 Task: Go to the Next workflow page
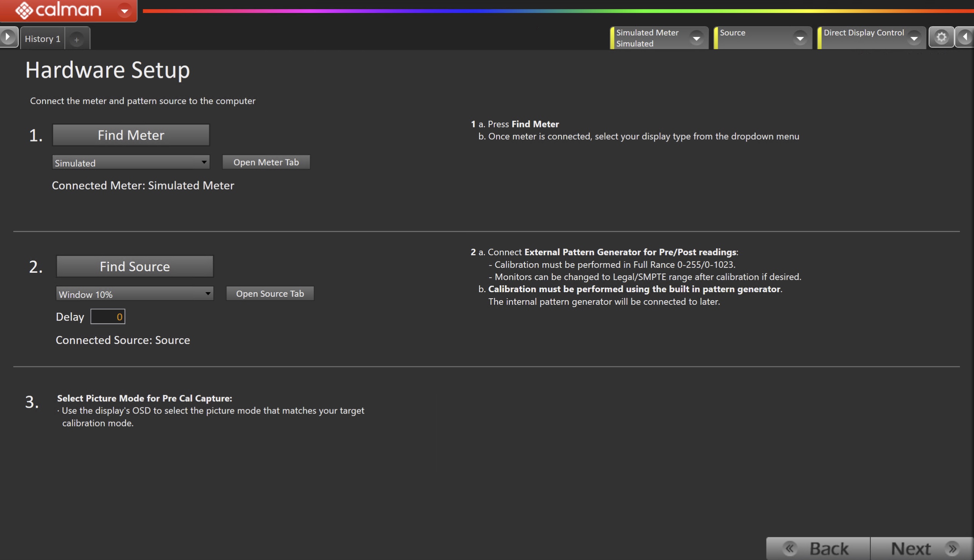pos(922,549)
